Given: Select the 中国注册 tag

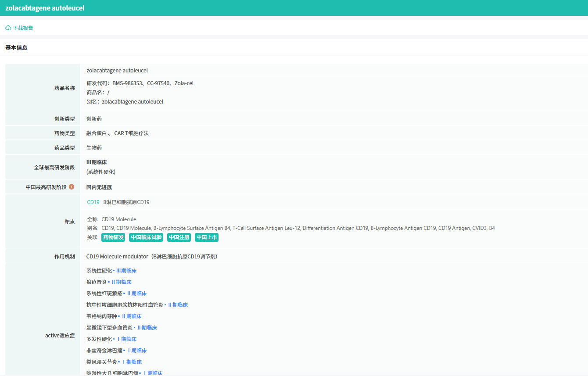Looking at the screenshot, I should pyautogui.click(x=179, y=237).
